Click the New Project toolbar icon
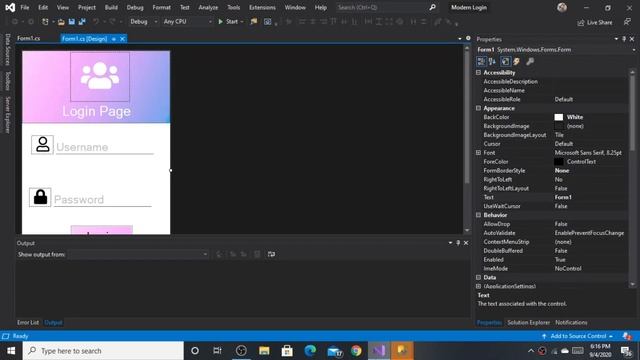The height and width of the screenshot is (360, 640). [x=45, y=22]
